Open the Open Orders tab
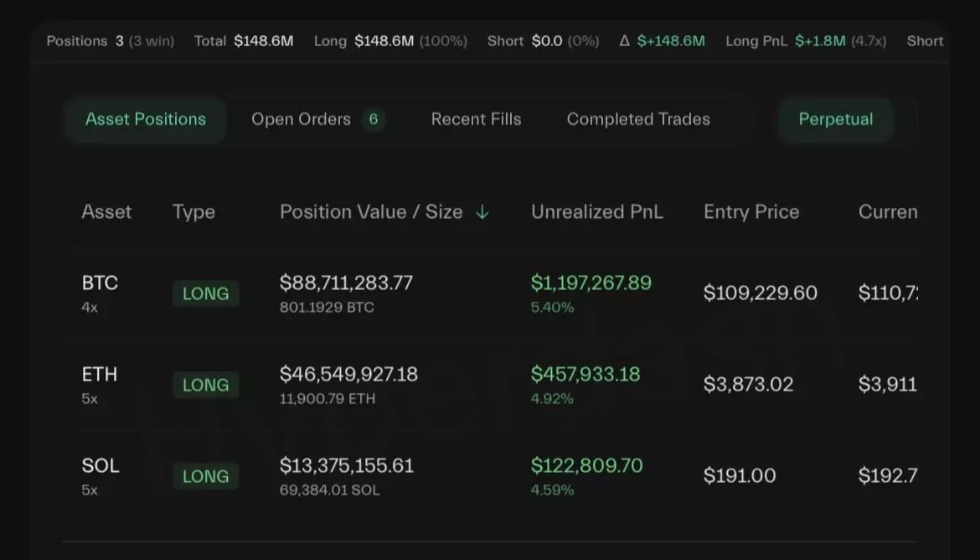This screenshot has width=980, height=560. [x=301, y=120]
